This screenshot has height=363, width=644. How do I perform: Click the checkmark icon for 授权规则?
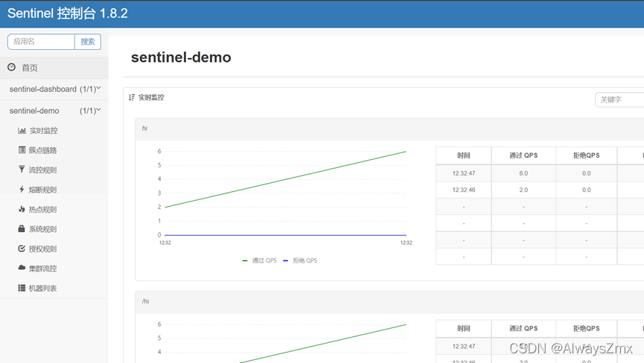pos(22,248)
